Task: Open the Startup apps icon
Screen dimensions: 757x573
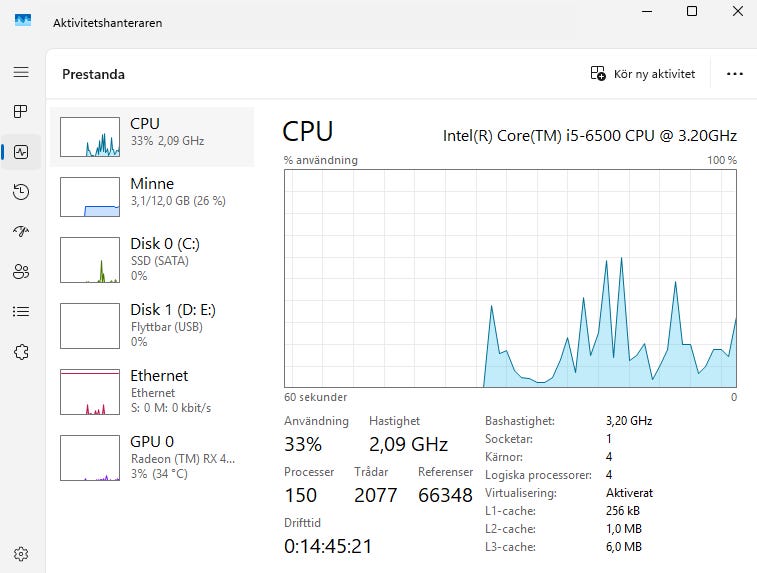Action: [x=21, y=231]
